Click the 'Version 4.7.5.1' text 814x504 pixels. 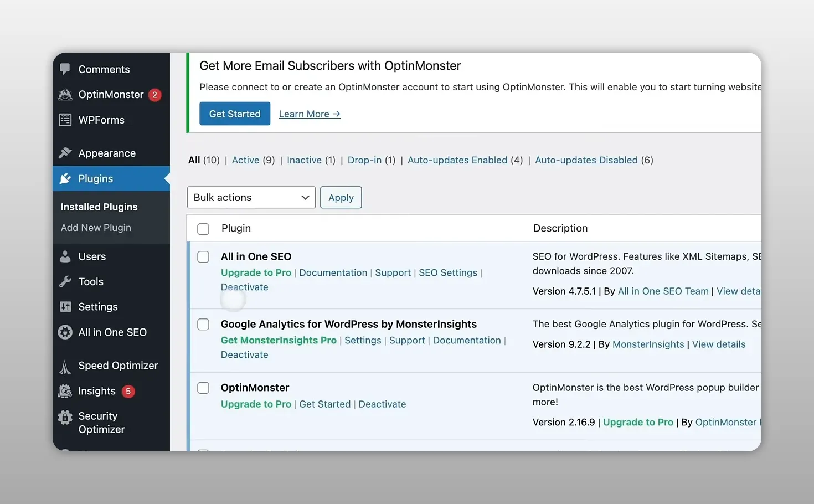(564, 291)
